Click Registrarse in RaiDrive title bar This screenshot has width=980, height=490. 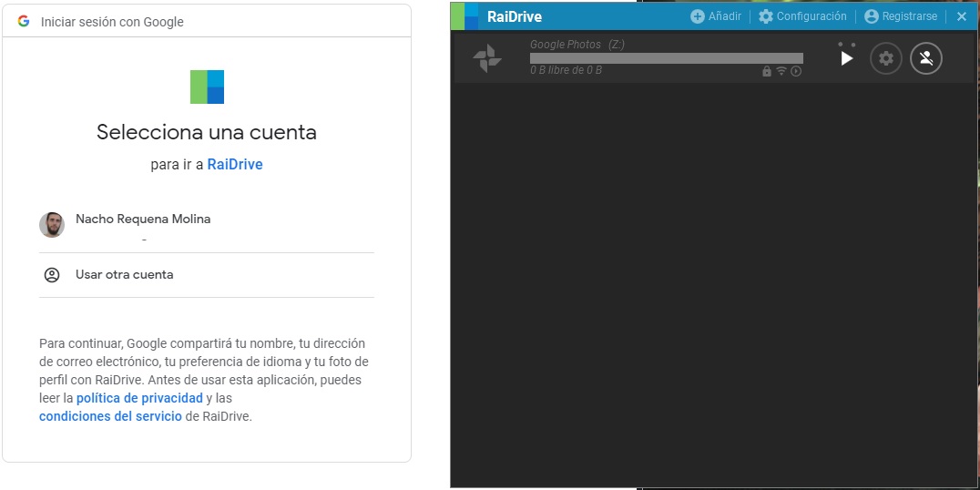pyautogui.click(x=901, y=17)
